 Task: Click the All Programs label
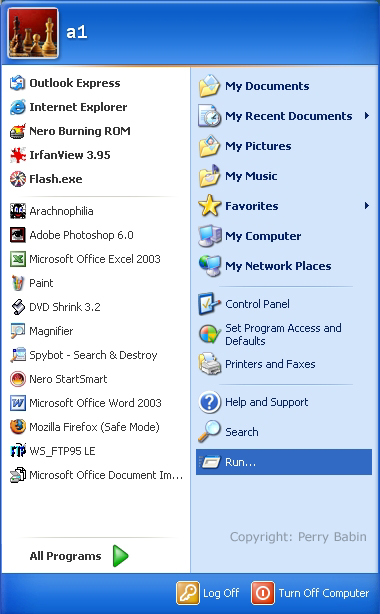[65, 556]
